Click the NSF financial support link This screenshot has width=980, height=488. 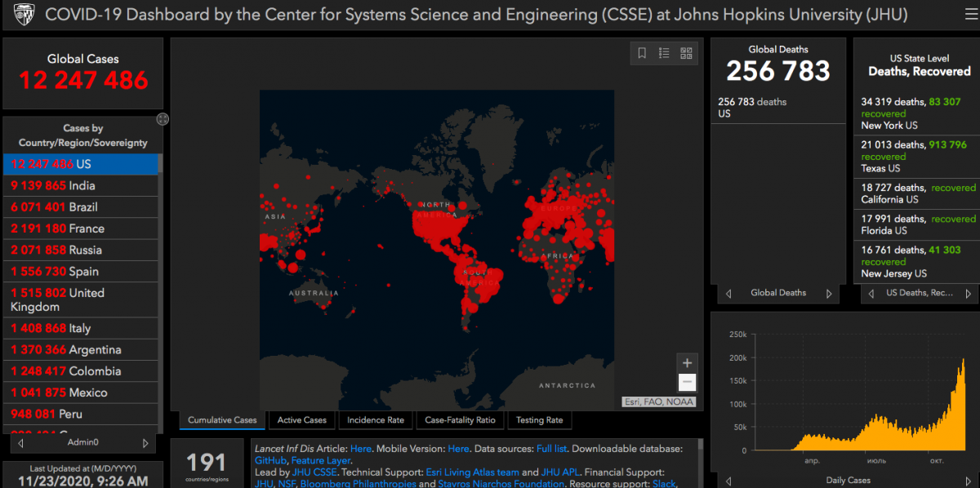(x=286, y=484)
